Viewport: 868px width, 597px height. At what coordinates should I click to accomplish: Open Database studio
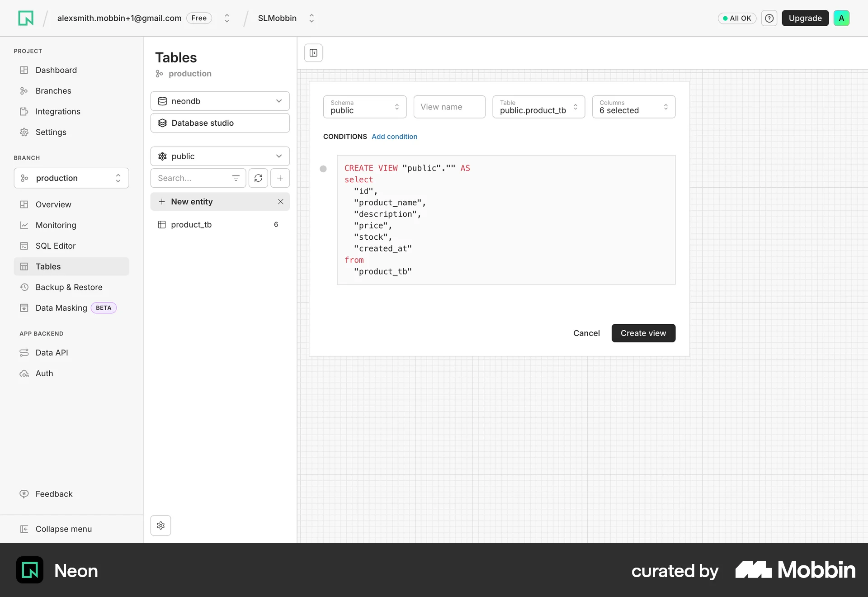[220, 123]
